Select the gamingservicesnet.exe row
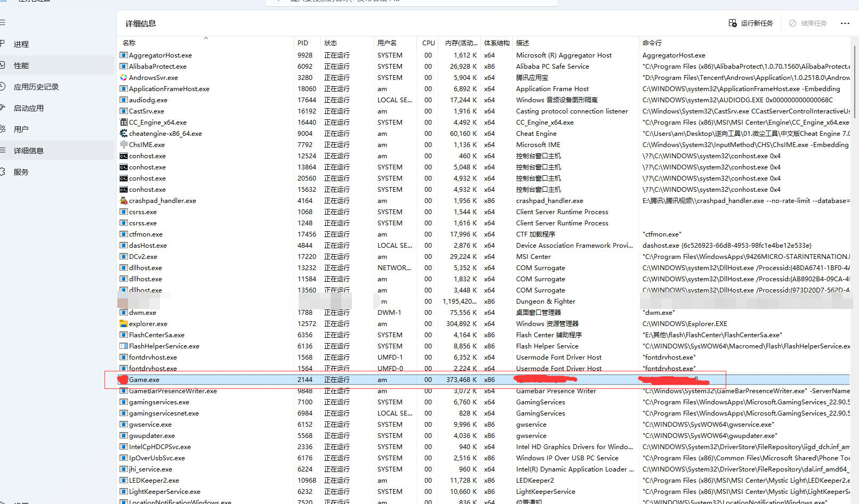The width and height of the screenshot is (859, 504). (x=484, y=413)
